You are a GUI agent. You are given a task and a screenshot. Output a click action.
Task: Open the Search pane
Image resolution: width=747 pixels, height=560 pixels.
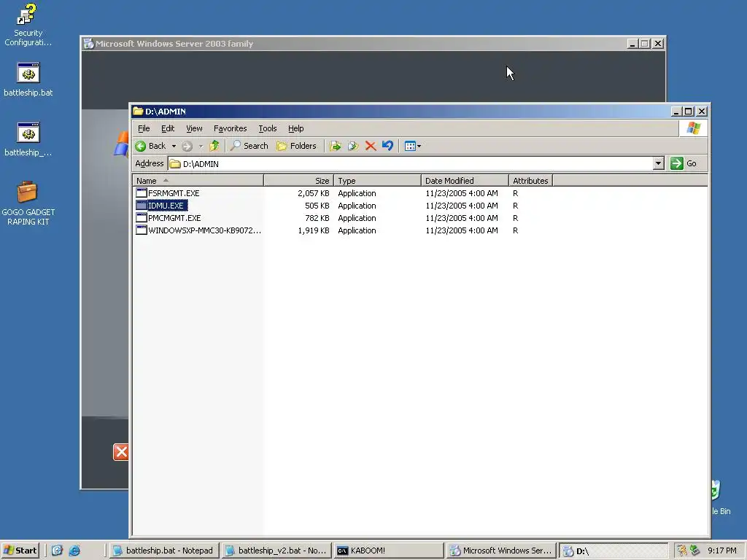[x=249, y=146]
